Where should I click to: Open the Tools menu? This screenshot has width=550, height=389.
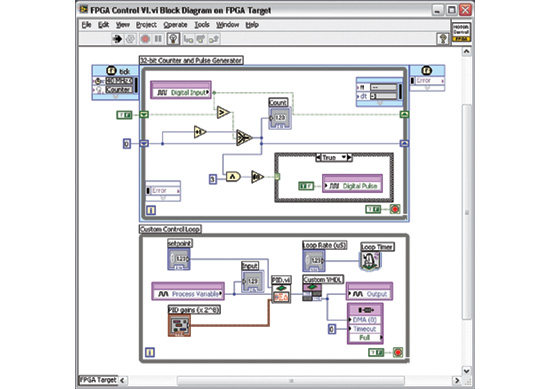pyautogui.click(x=202, y=25)
